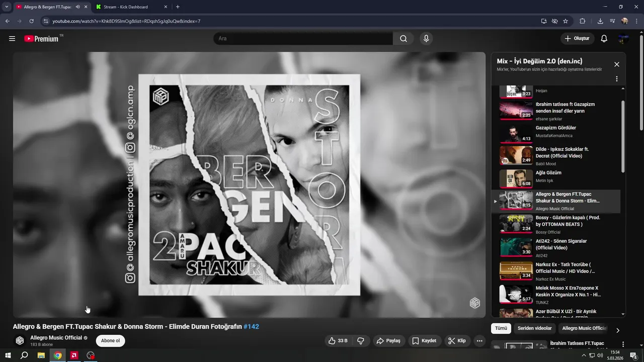Image resolution: width=644 pixels, height=362 pixels.
Task: Like the video with thumbs up
Action: point(339,341)
